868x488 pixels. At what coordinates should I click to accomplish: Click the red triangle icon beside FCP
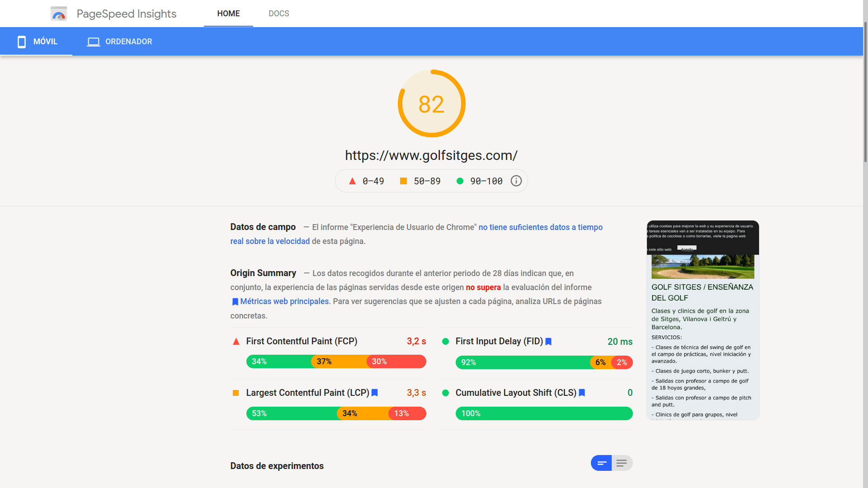(236, 342)
